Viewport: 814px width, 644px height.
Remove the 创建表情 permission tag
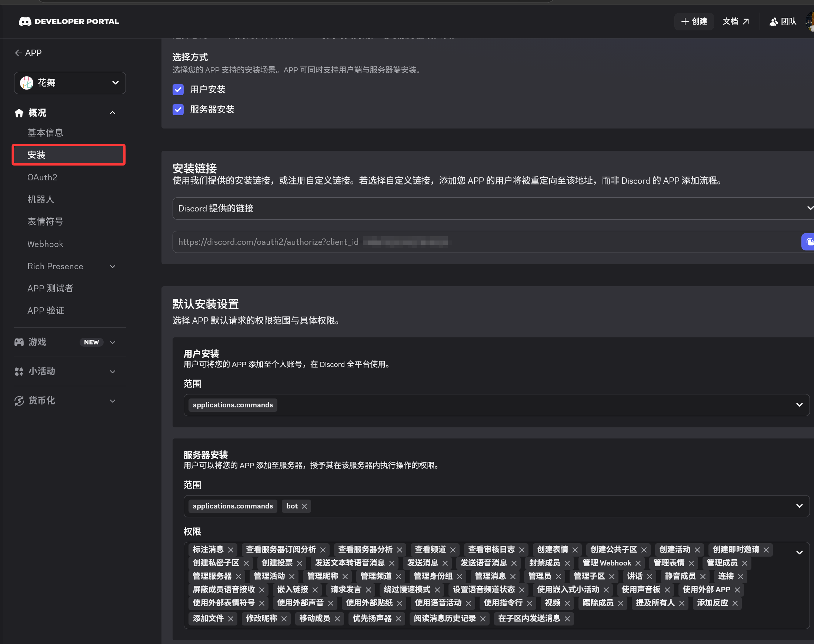pyautogui.click(x=575, y=550)
